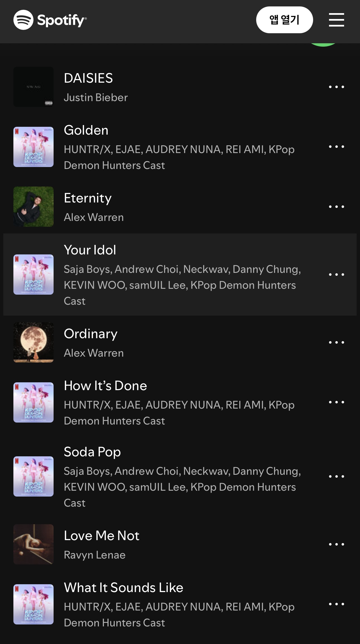Open more options for Ordinary
Viewport: 360px width, 644px height.
[336, 342]
